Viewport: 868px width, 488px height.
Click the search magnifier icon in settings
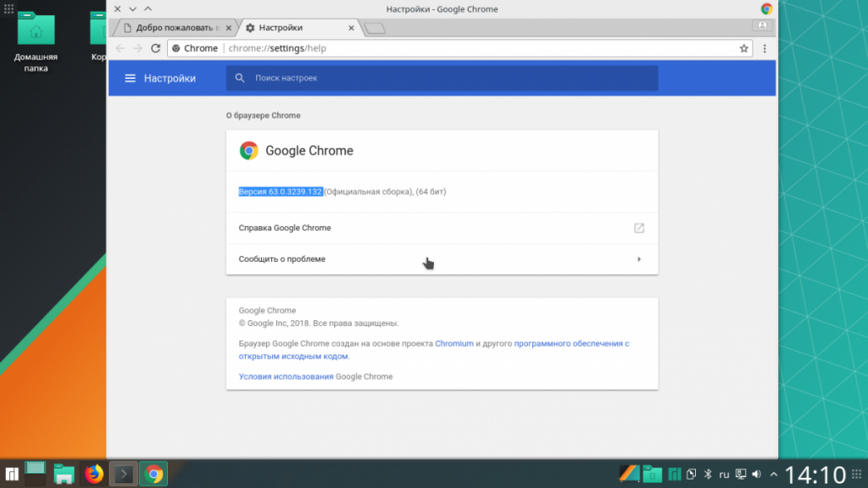click(240, 78)
